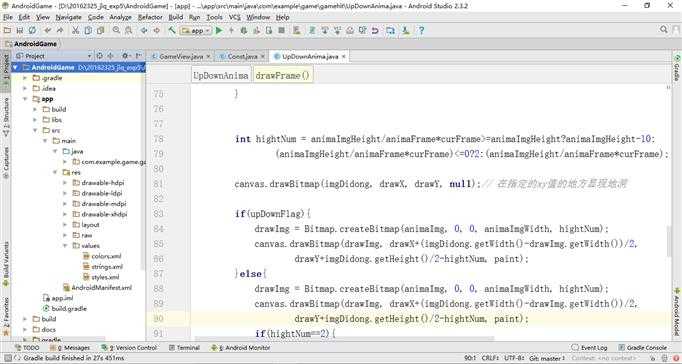The width and height of the screenshot is (682, 364).
Task: Navigate Back with the toolbar arrow
Action: point(144,30)
